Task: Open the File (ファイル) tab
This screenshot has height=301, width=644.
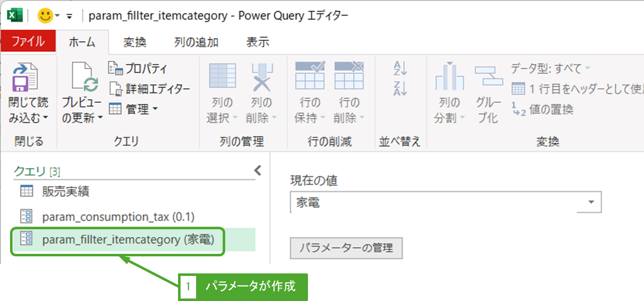Action: (x=28, y=42)
